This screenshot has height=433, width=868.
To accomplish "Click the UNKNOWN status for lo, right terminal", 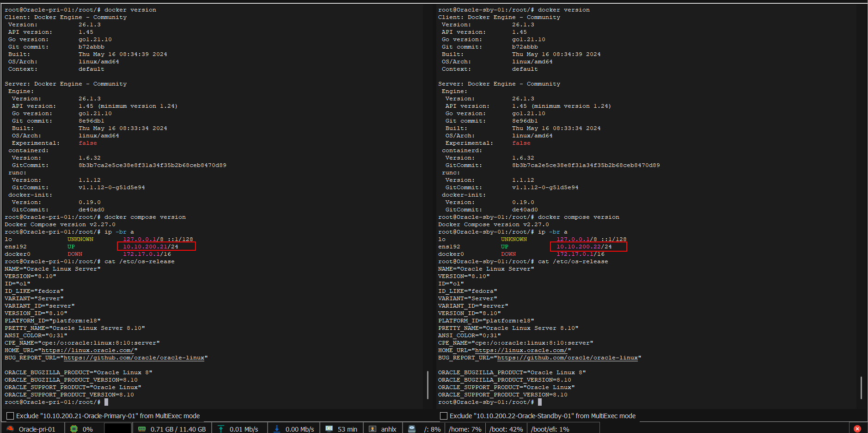I will coord(514,239).
